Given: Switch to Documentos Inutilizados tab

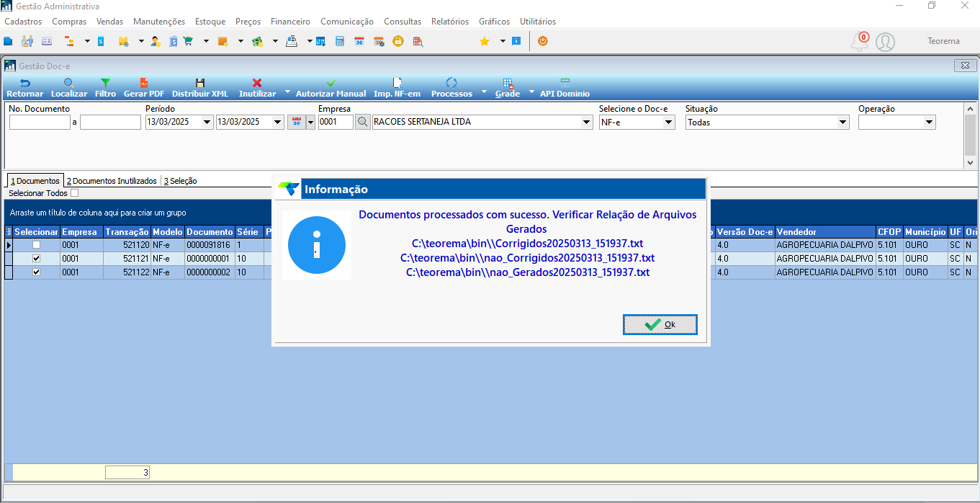Looking at the screenshot, I should pyautogui.click(x=111, y=181).
